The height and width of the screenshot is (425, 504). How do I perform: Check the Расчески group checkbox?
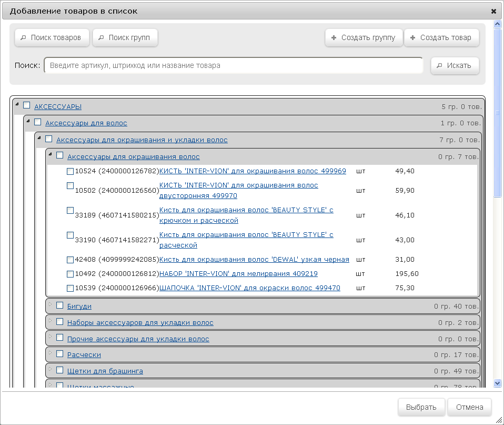tap(59, 353)
